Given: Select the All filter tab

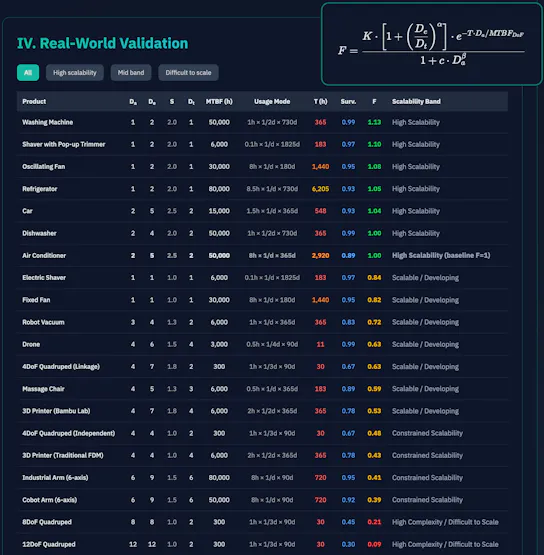Looking at the screenshot, I should coord(28,73).
